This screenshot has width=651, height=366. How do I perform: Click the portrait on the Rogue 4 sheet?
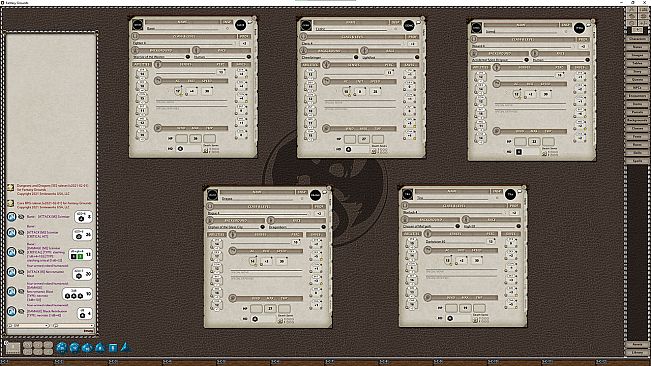[x=213, y=194]
